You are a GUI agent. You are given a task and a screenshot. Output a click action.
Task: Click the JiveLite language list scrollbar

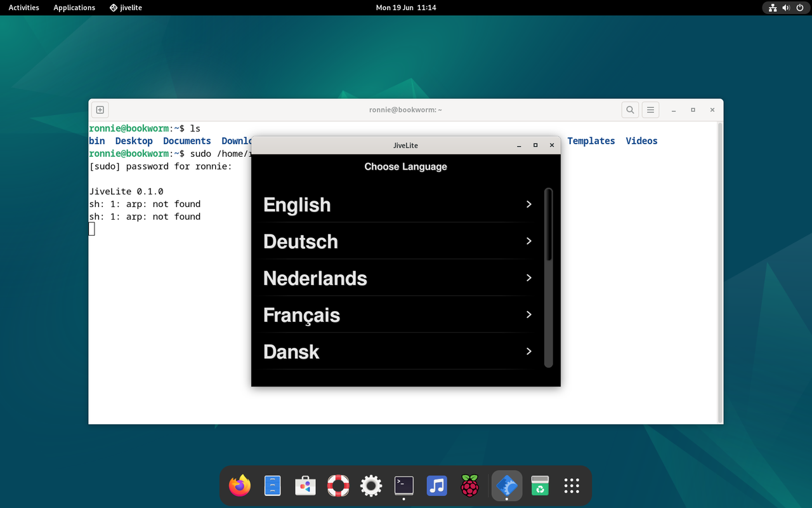pos(549,277)
